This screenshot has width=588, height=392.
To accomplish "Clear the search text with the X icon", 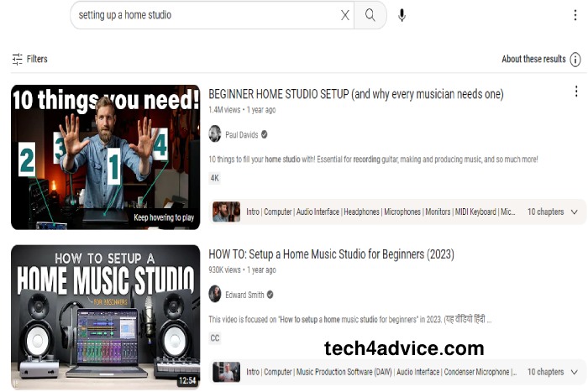I will 345,15.
